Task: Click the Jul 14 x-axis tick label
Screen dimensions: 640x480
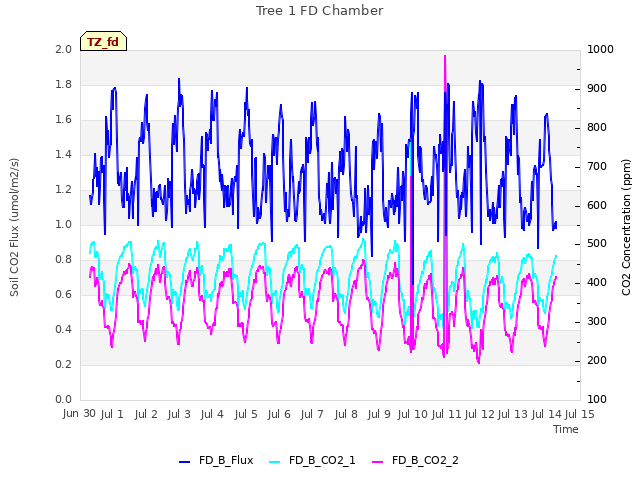Action: (x=547, y=414)
